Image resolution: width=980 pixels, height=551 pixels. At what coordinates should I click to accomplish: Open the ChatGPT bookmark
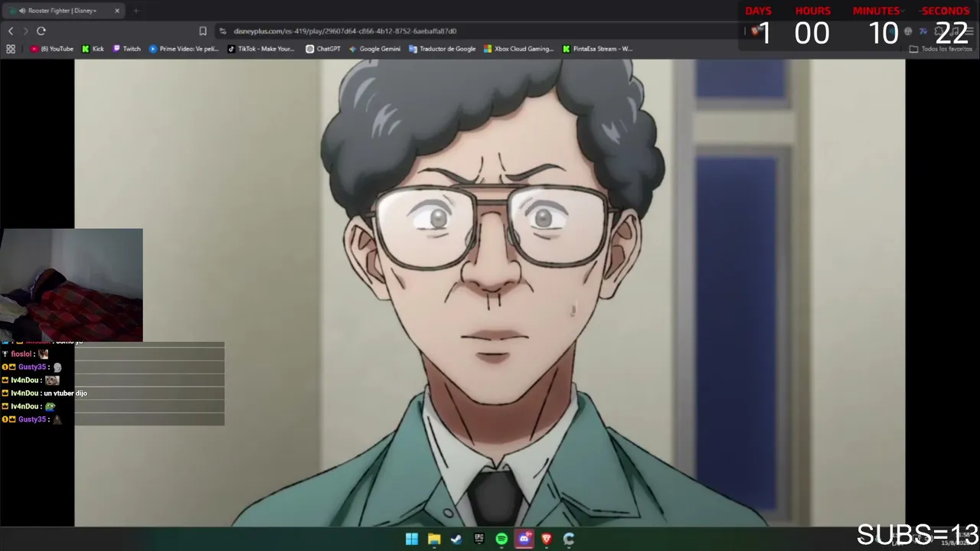[323, 49]
